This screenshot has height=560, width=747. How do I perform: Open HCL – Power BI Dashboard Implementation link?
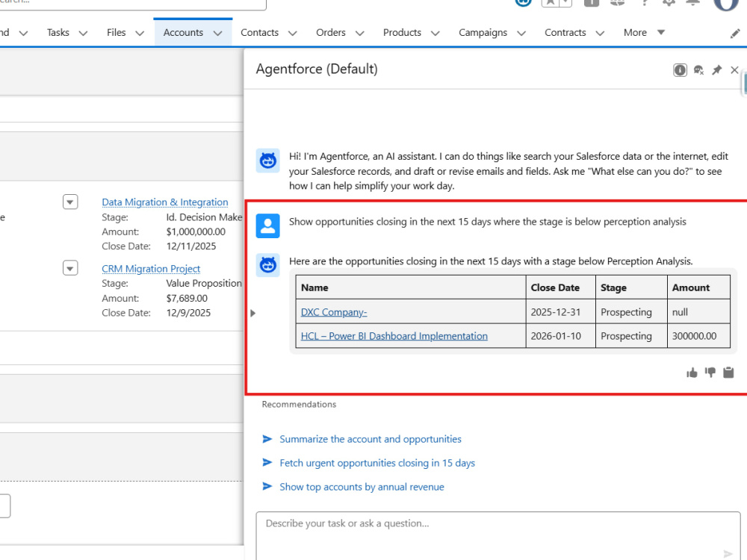point(394,336)
